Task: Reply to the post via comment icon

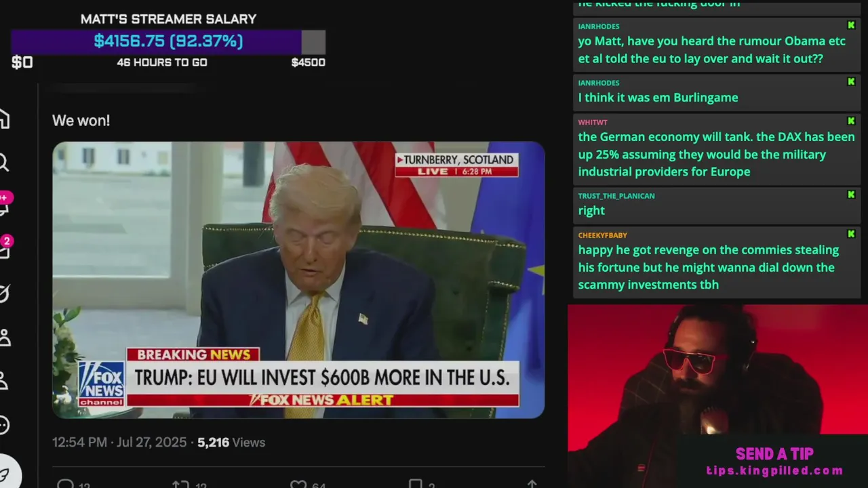Action: click(66, 484)
